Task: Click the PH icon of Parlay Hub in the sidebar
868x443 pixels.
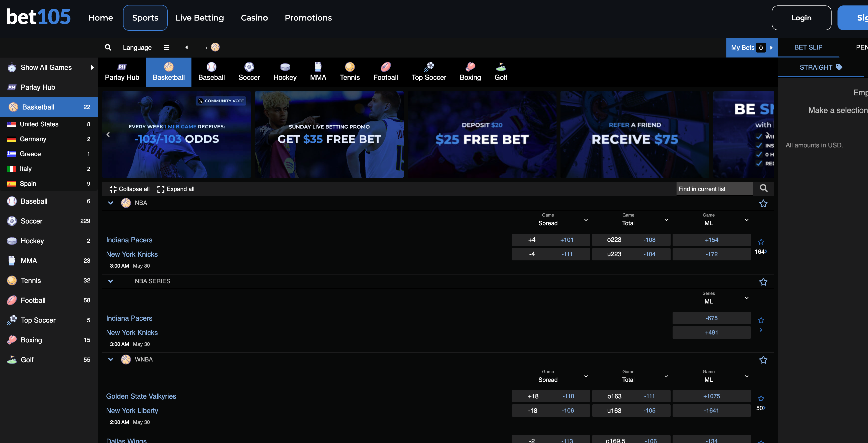Action: click(x=12, y=87)
